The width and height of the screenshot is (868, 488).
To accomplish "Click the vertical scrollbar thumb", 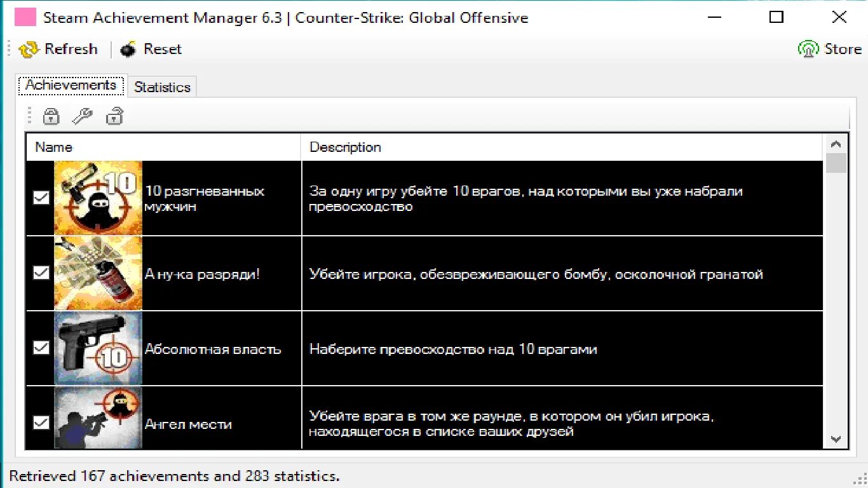I will pos(836,163).
